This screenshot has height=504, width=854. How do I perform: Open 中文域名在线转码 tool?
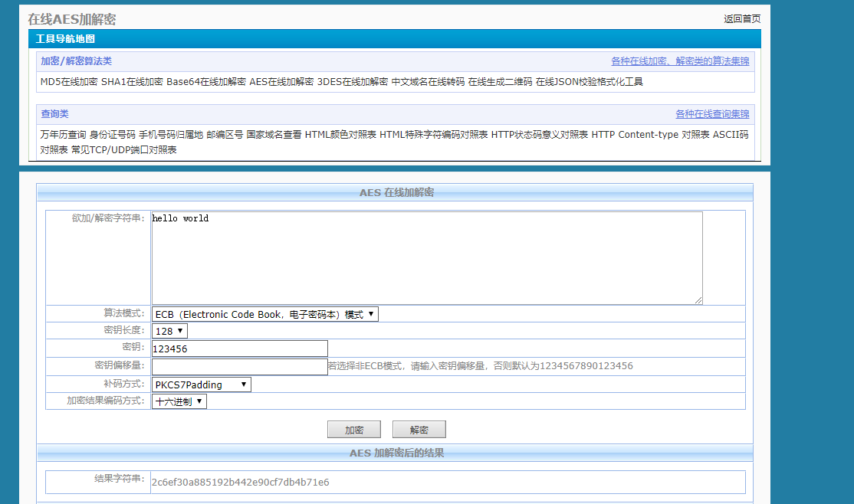[428, 82]
